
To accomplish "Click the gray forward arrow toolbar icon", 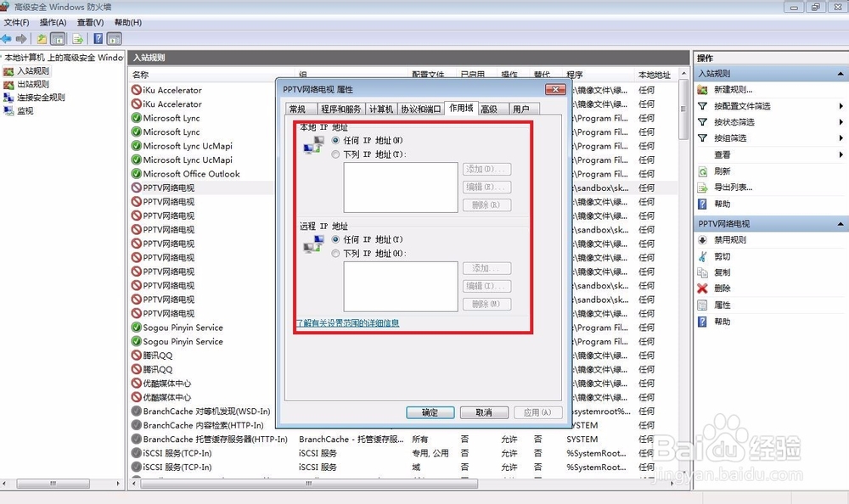I will (x=21, y=39).
